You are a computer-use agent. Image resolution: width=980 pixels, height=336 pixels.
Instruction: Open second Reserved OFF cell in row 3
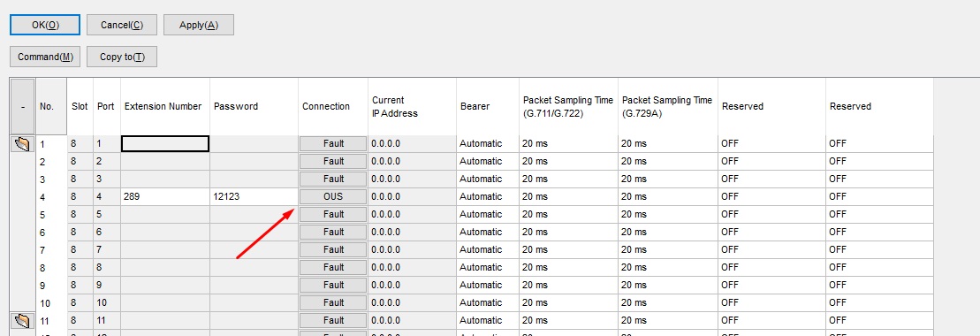click(x=879, y=179)
